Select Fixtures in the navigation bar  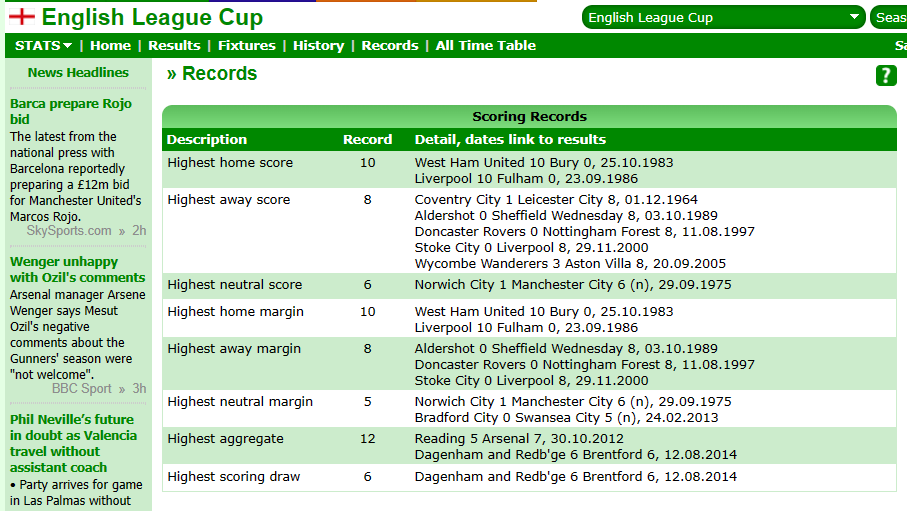pyautogui.click(x=246, y=45)
